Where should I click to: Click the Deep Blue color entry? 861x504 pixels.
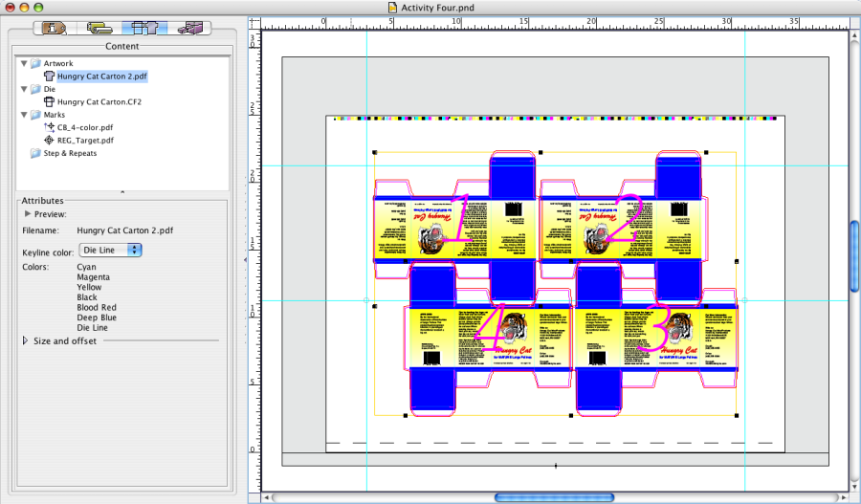(97, 318)
